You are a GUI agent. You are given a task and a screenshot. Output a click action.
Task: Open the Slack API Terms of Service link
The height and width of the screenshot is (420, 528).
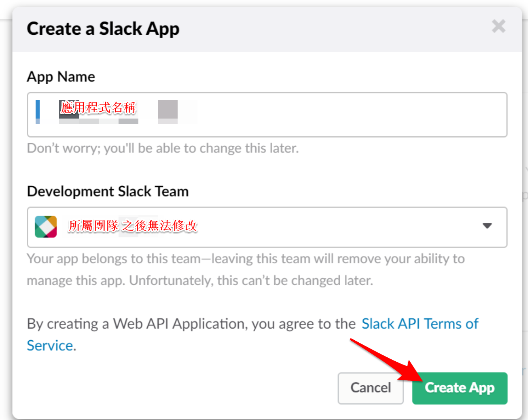(420, 324)
